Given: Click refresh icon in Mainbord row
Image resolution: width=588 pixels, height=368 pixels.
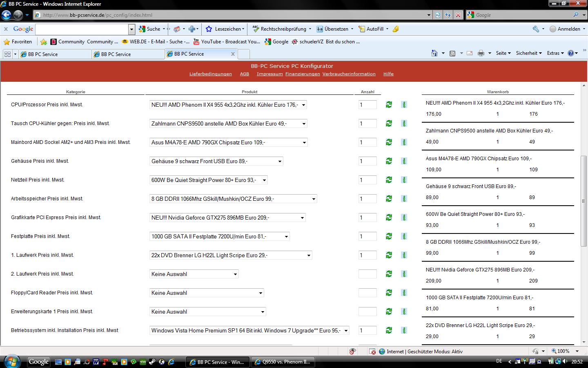Looking at the screenshot, I should (x=389, y=142).
